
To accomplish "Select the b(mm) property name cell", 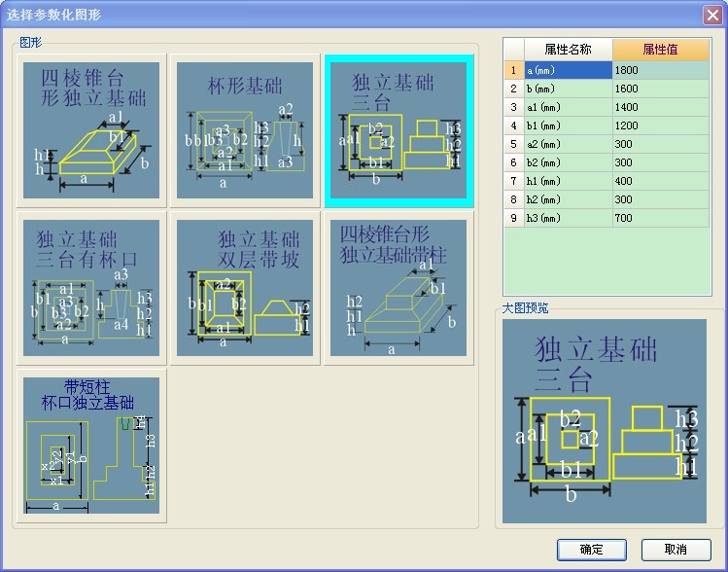I will 569,89.
